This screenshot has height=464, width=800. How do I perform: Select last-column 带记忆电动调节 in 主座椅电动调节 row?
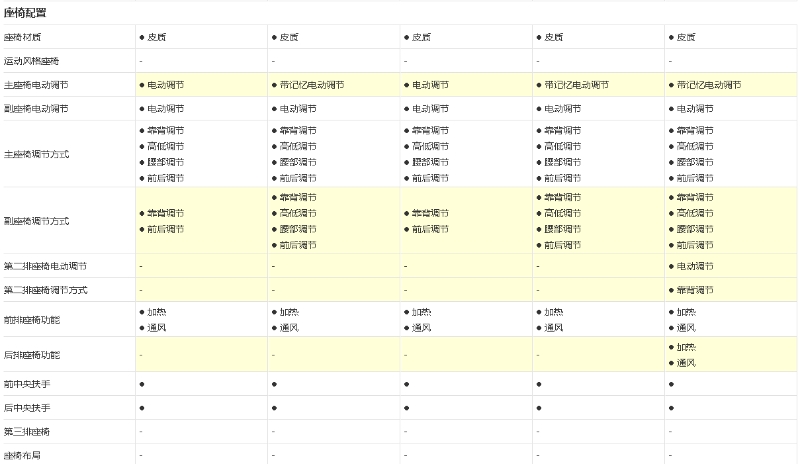(x=709, y=85)
